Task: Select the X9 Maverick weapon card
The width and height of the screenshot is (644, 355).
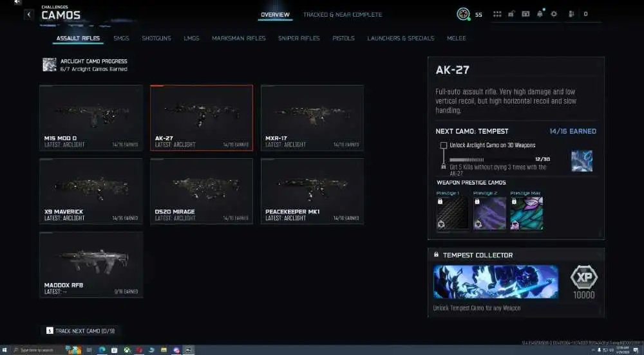Action: tap(91, 192)
